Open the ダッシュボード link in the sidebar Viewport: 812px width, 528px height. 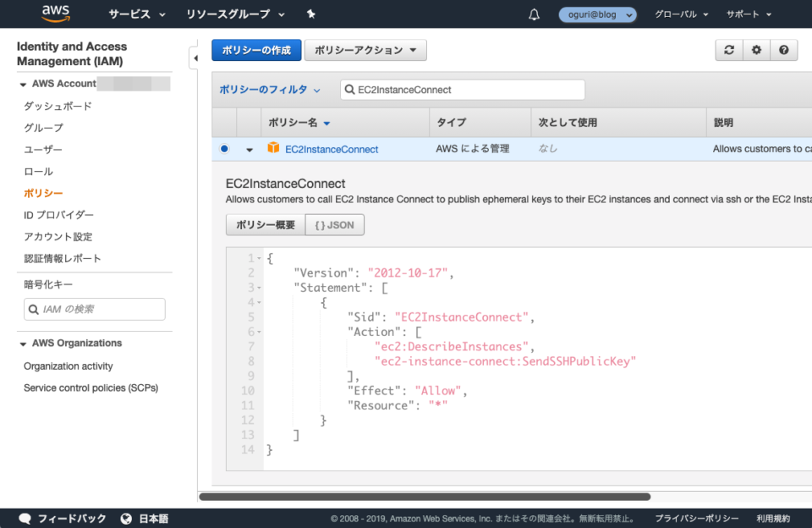click(56, 106)
